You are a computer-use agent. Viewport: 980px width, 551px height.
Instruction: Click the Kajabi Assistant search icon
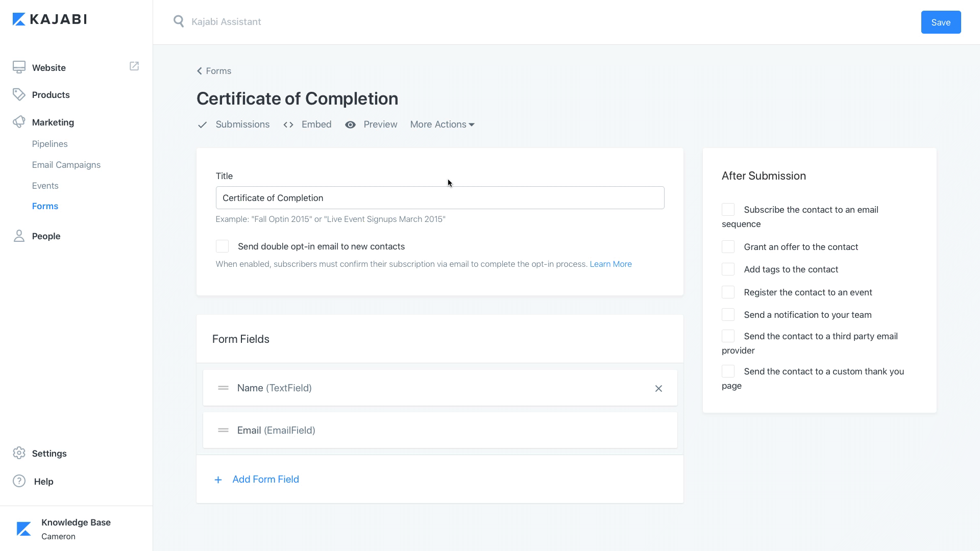pyautogui.click(x=178, y=21)
